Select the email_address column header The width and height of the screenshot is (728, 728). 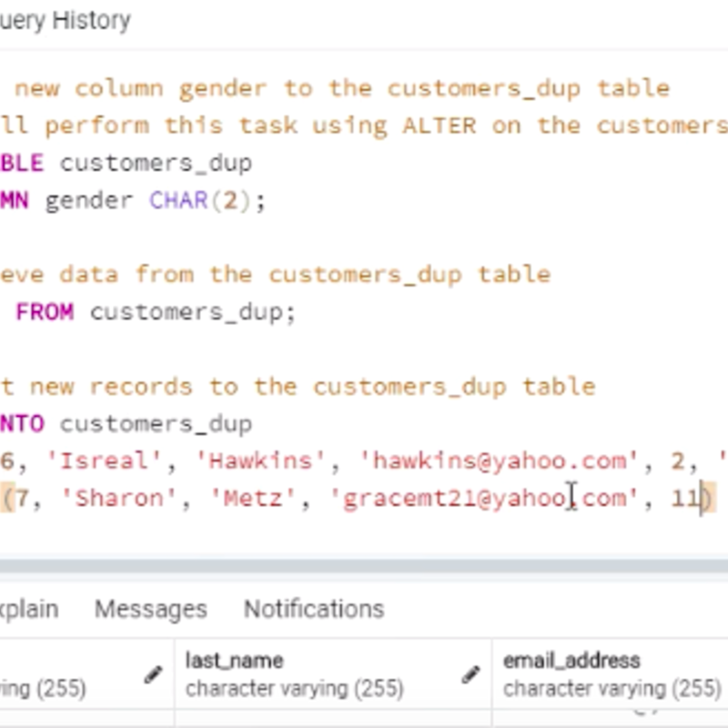pyautogui.click(x=612, y=673)
